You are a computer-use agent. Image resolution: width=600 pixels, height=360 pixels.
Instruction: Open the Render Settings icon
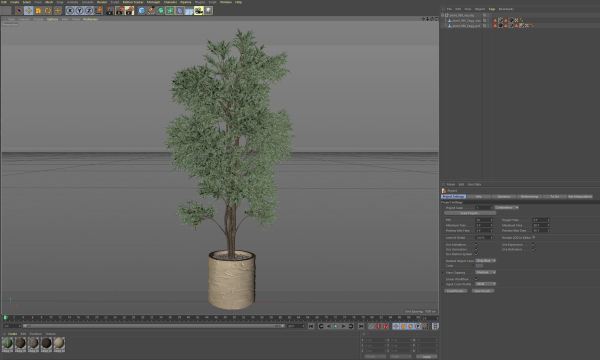pos(130,11)
